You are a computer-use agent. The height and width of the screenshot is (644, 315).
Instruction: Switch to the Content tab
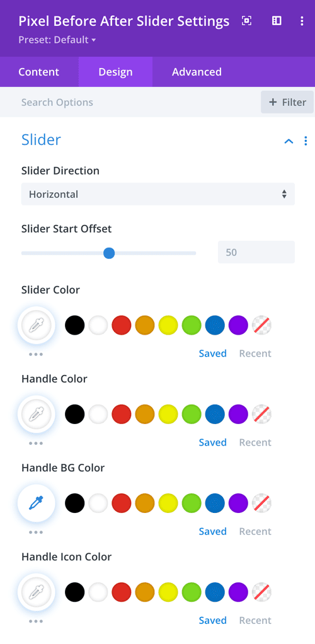[x=39, y=72]
